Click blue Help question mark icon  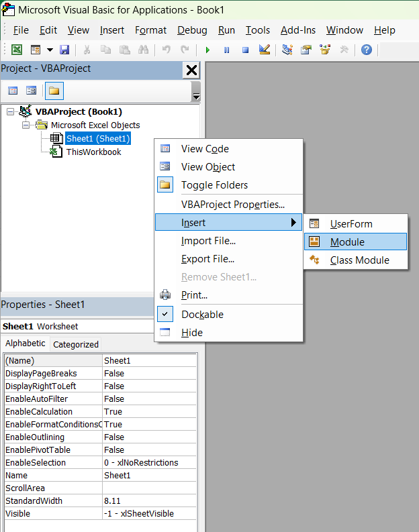(367, 50)
